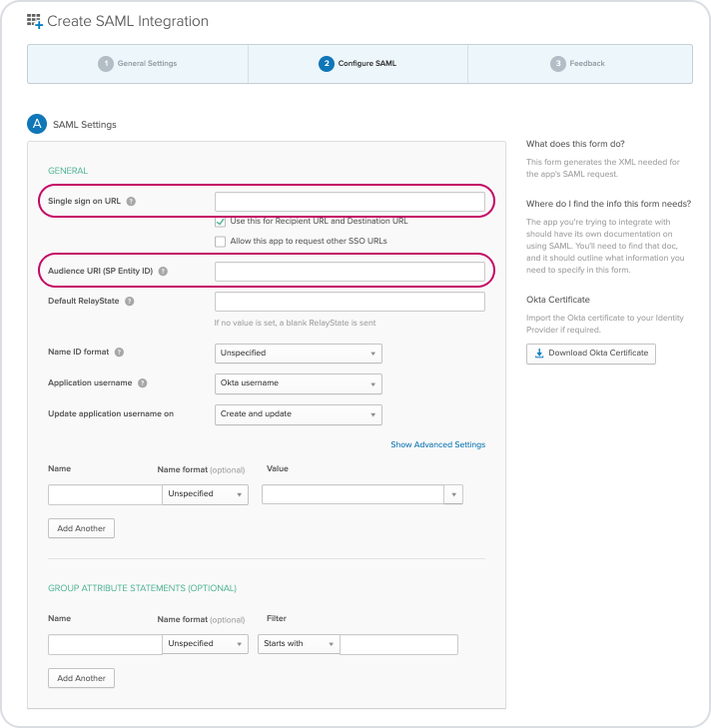Open the Application username dropdown
711x728 pixels.
tap(299, 383)
